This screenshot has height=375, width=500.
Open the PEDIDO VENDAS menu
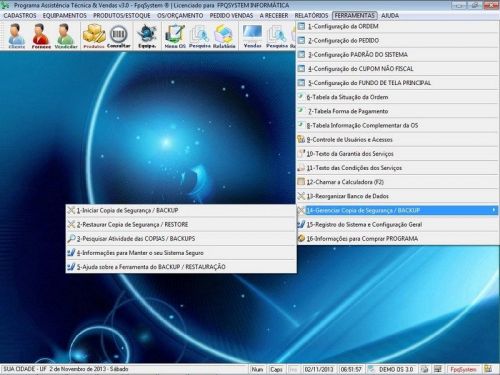tap(231, 16)
